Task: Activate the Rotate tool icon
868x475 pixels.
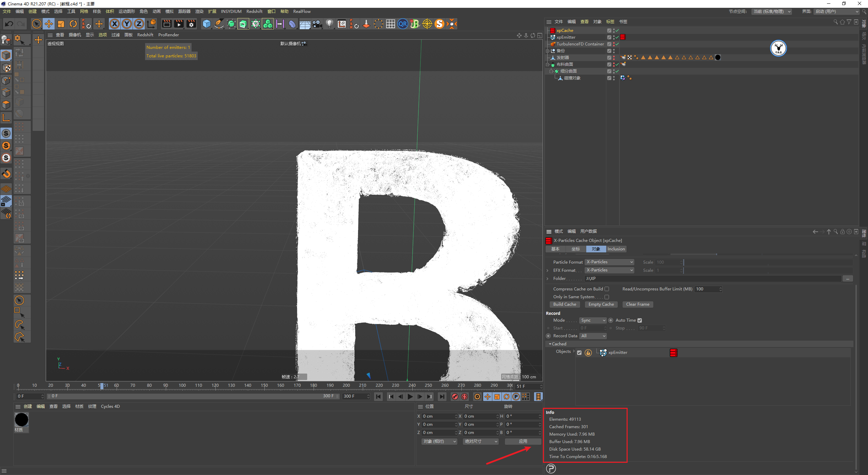Action: point(73,24)
